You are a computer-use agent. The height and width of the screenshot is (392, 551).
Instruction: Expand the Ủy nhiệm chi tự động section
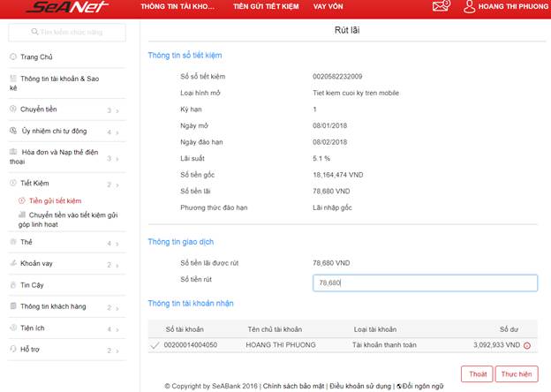117,132
